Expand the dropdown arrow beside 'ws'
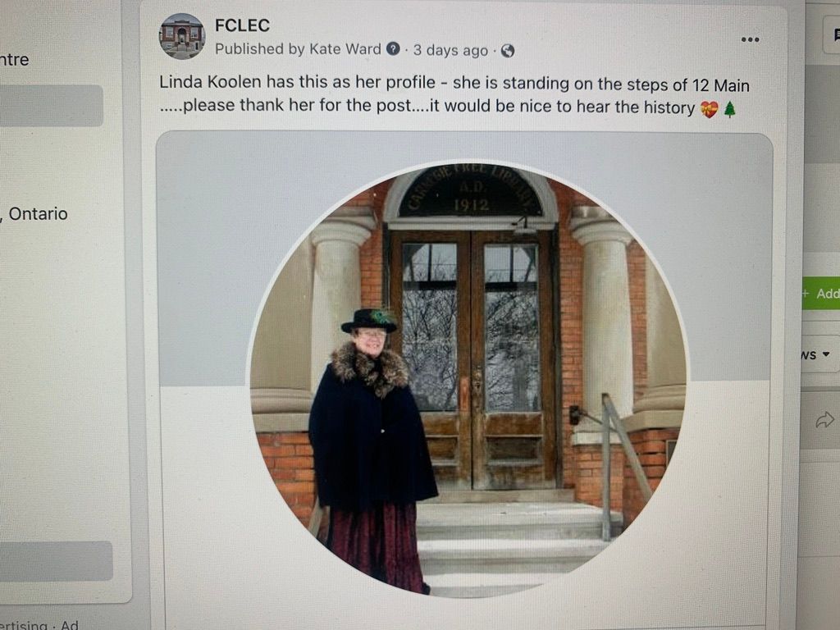Screen dimensions: 840x630 coord(825,354)
